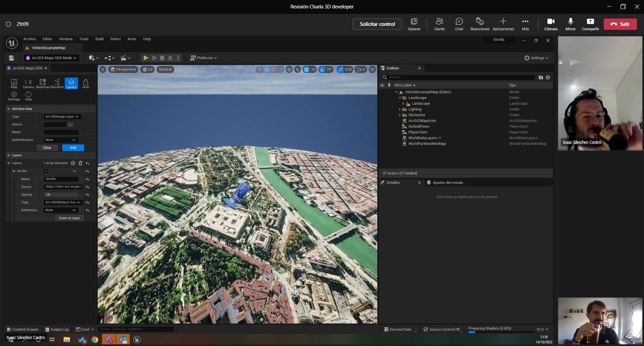Add array element with plus icon
The image size is (644, 346).
(x=73, y=163)
